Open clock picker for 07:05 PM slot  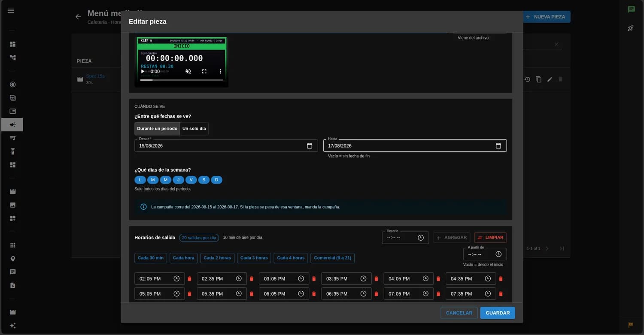pos(425,294)
